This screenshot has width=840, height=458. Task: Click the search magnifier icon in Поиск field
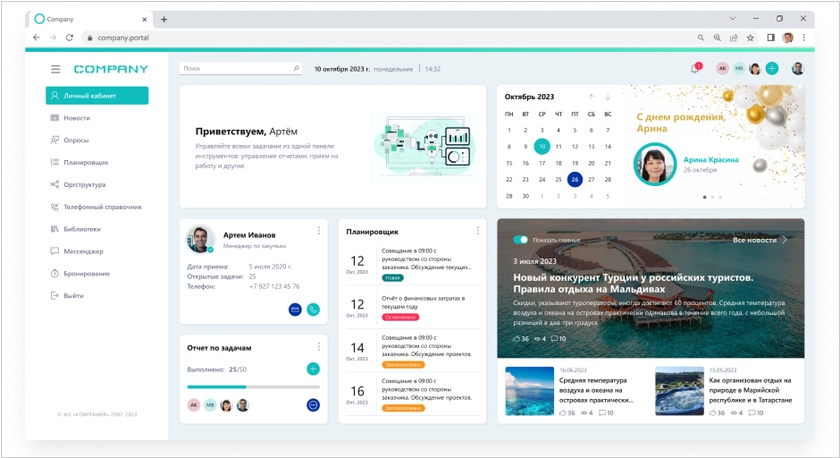[x=296, y=69]
